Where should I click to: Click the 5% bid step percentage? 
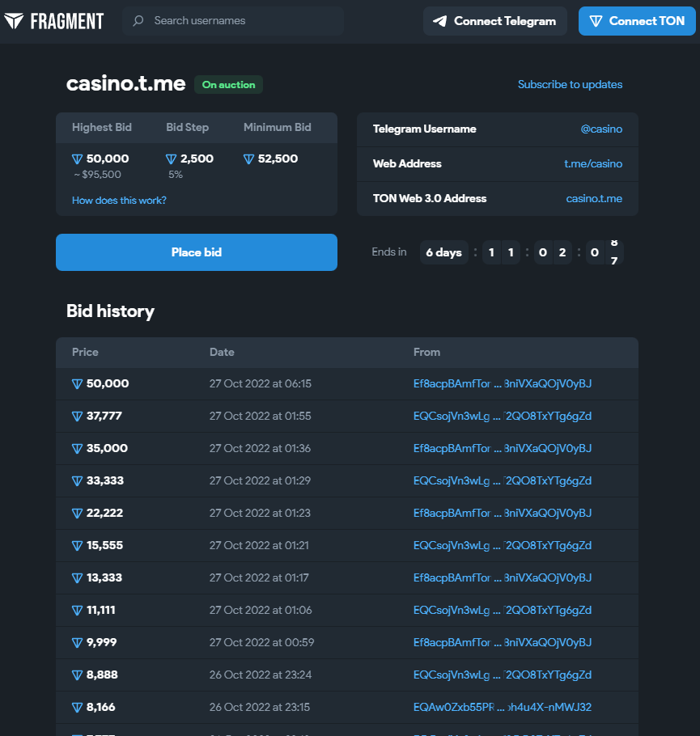pyautogui.click(x=176, y=175)
